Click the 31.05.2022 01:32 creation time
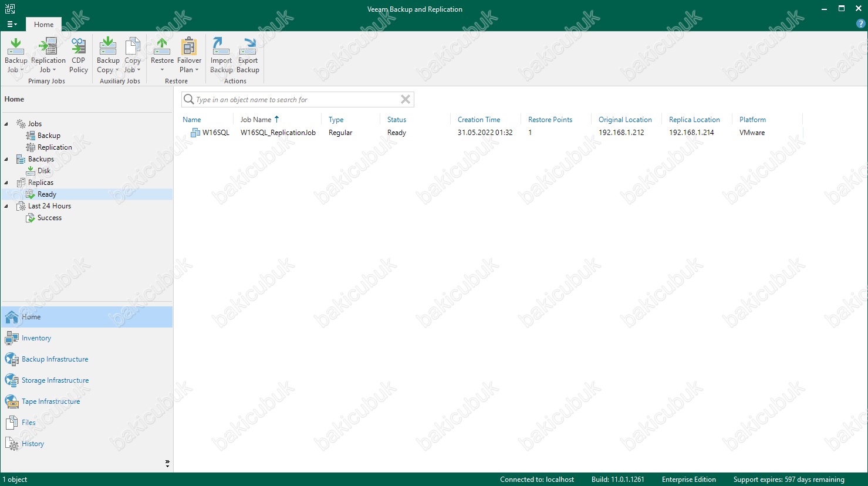The height and width of the screenshot is (486, 868). [x=485, y=133]
